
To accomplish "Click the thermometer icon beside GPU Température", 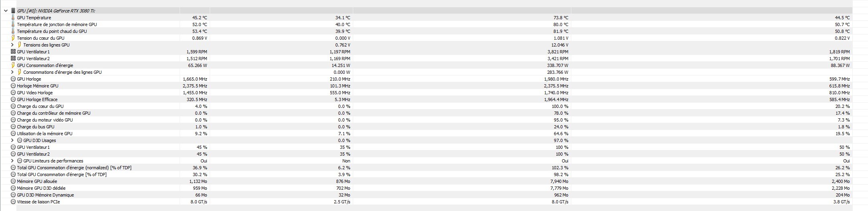I will click(13, 18).
